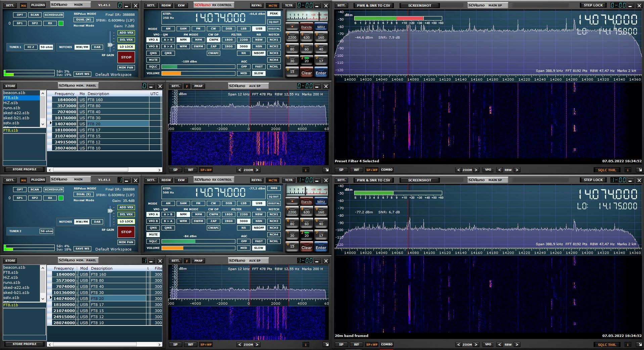Click the green status square next to RX in instance 0 Main
The width and height of the screenshot is (644, 350).
point(61,24)
